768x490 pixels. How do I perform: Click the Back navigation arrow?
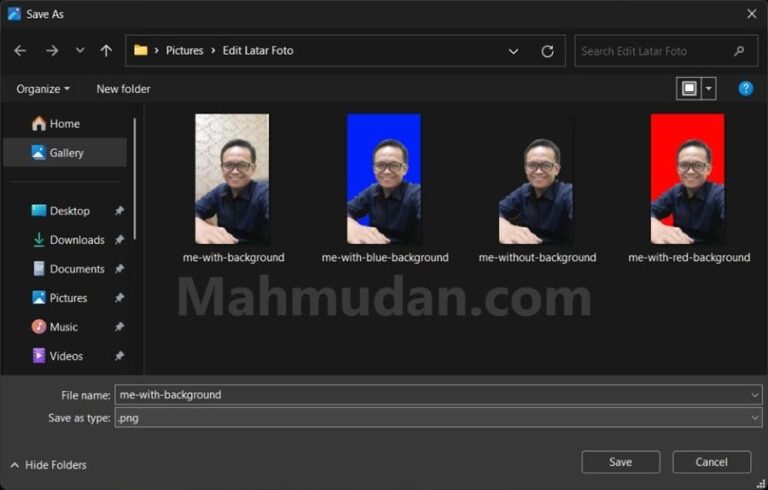coord(20,51)
